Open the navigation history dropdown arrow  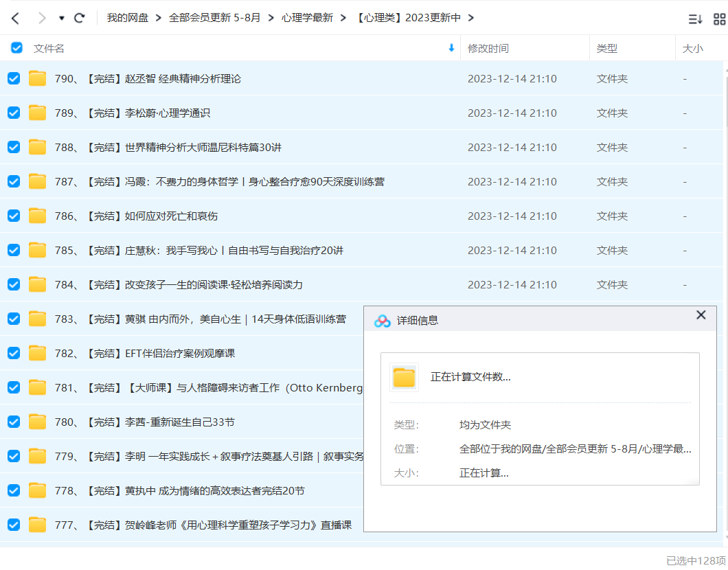point(61,19)
